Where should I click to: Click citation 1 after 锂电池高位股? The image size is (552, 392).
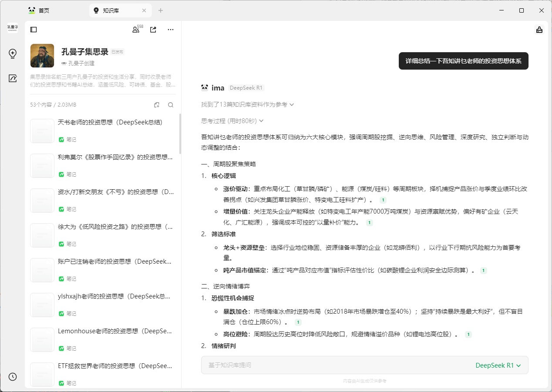(468, 335)
